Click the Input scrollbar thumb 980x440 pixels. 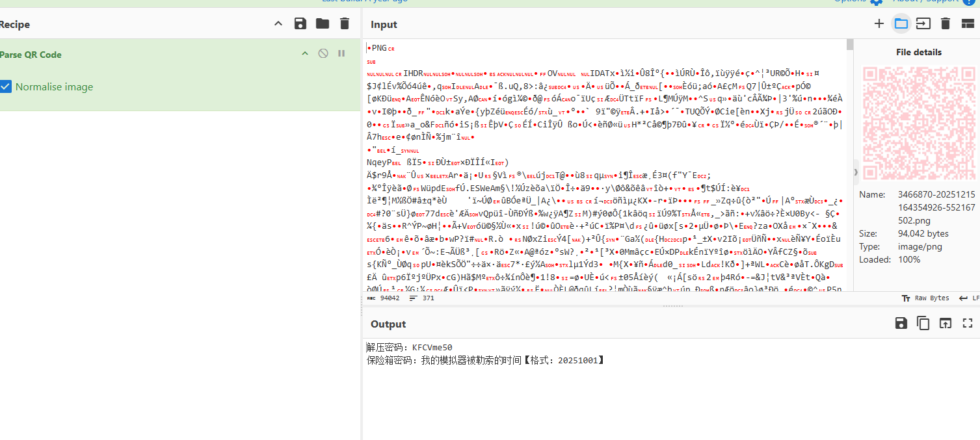point(849,44)
